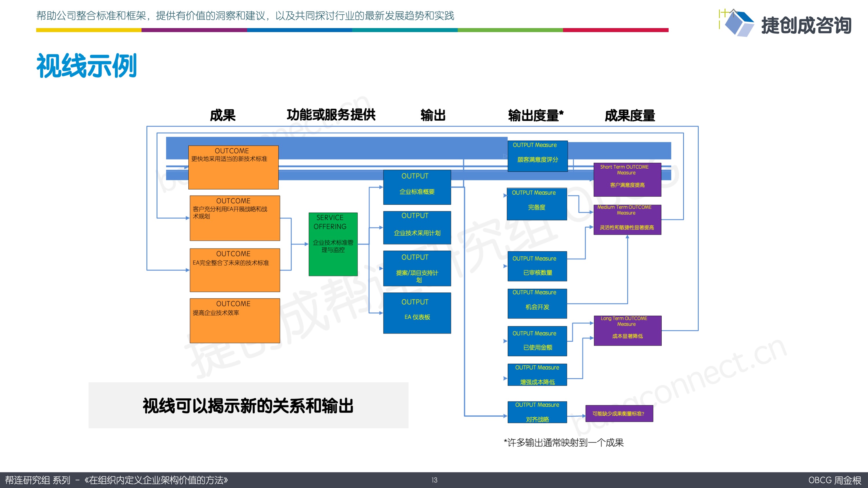The image size is (868, 488).
Task: Select the OUTPUT box 企业标准概要
Action: click(417, 187)
